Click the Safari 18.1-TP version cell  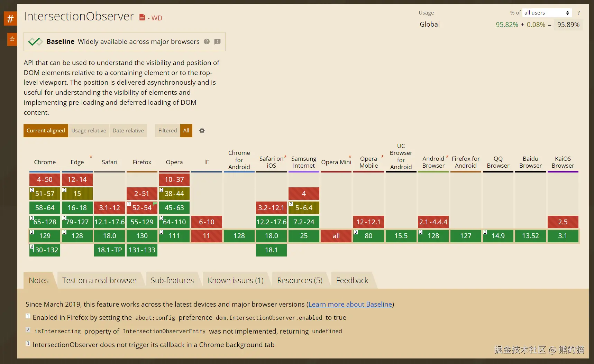(109, 250)
